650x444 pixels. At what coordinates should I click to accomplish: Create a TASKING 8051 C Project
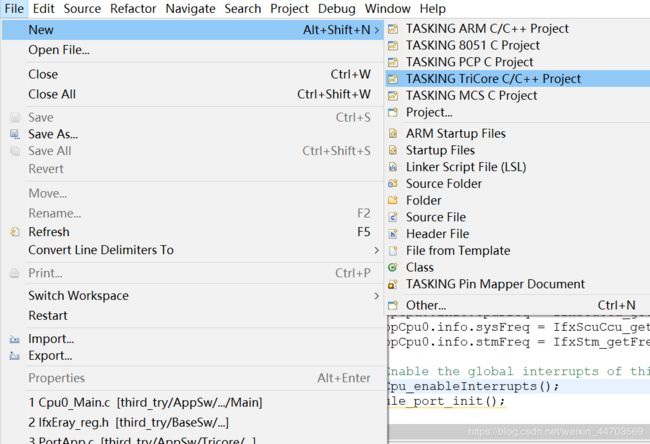point(518,45)
